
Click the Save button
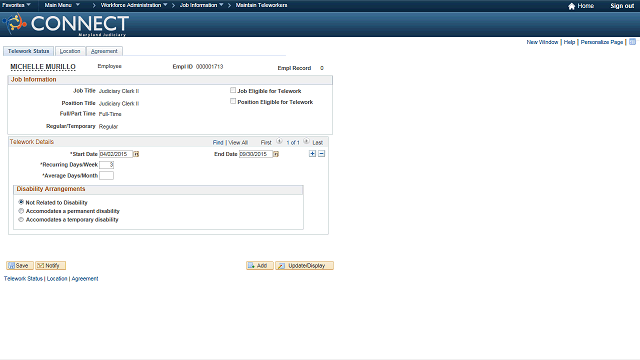20,266
